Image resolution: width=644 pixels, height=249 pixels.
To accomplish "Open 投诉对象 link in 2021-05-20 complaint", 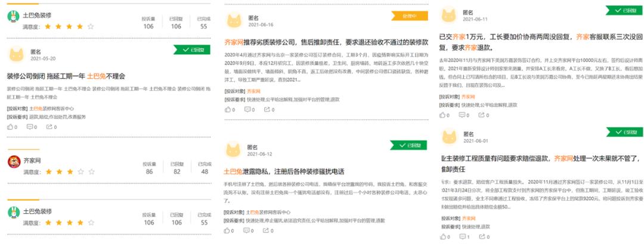I will (51, 109).
